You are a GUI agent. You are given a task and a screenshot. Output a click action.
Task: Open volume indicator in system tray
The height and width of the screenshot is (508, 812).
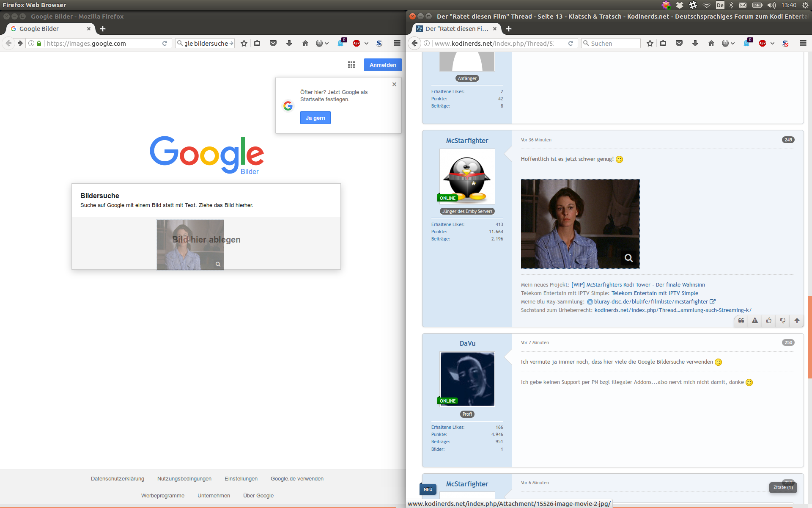771,5
